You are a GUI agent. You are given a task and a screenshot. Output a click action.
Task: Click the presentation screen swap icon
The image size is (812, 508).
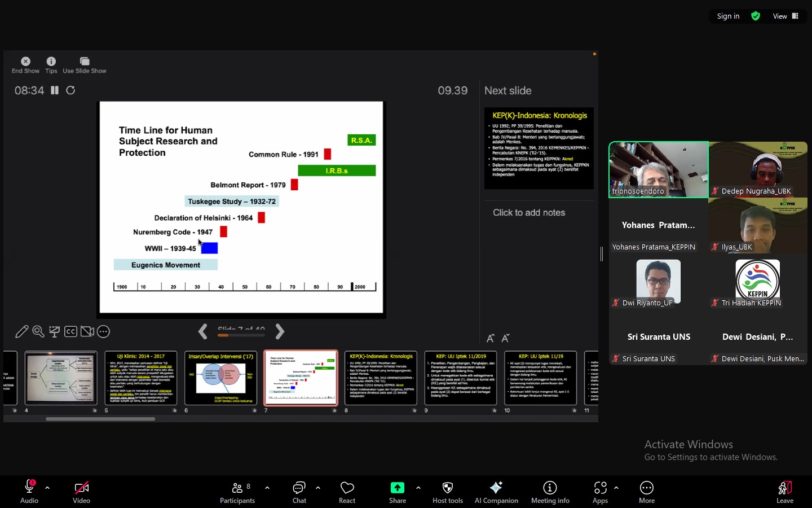coord(54,331)
